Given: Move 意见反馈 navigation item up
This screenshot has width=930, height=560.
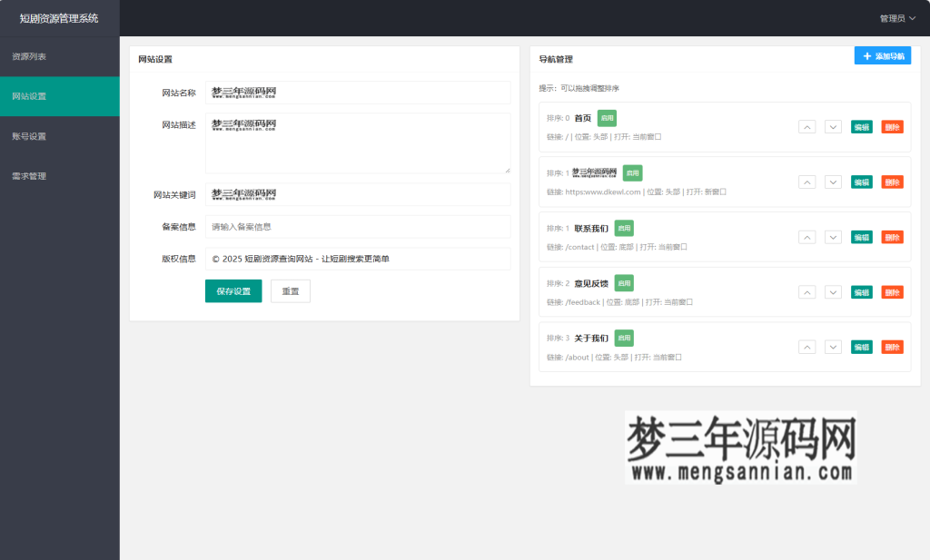Looking at the screenshot, I should click(x=806, y=292).
